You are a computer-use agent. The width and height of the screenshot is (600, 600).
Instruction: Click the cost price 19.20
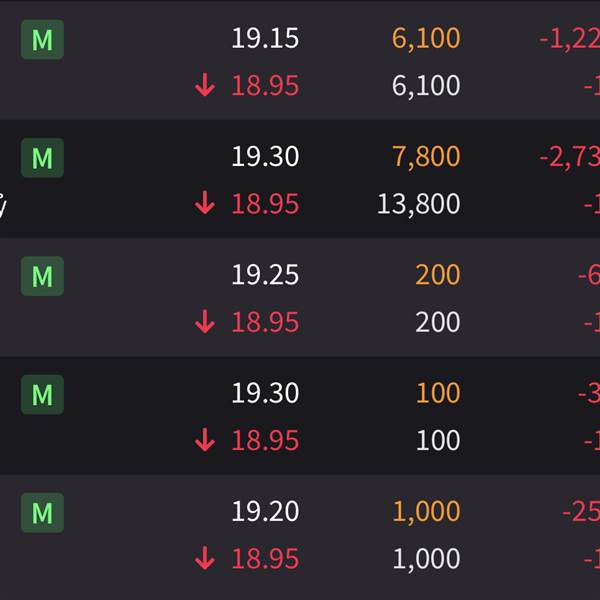coord(265,511)
